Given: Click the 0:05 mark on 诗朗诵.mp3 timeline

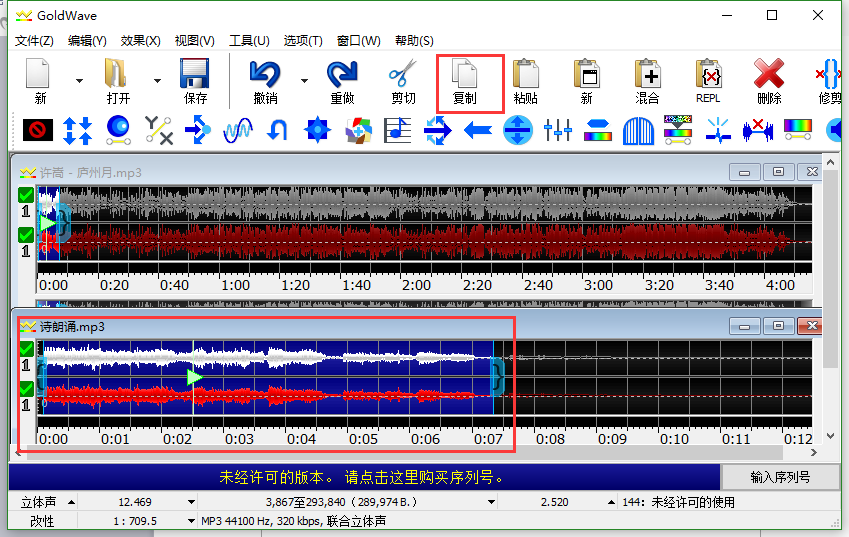Looking at the screenshot, I should [x=363, y=439].
